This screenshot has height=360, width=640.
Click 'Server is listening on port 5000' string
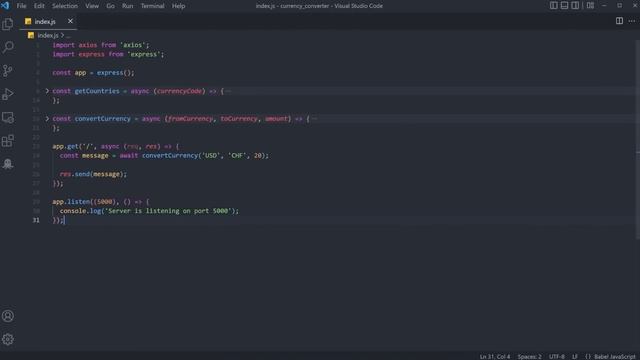168,211
